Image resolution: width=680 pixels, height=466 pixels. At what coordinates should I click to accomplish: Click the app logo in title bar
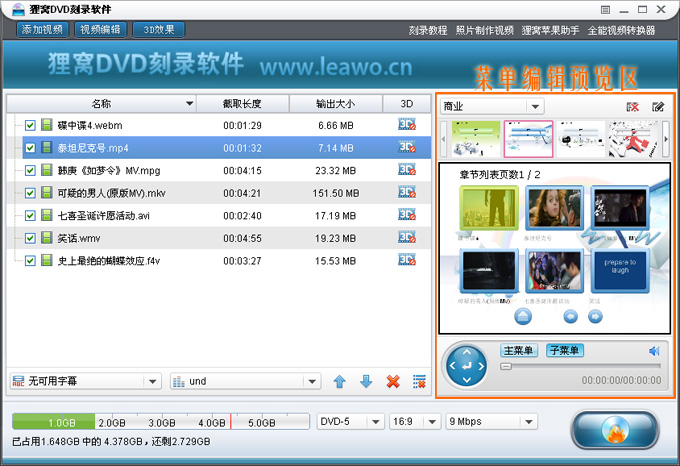pos(19,9)
